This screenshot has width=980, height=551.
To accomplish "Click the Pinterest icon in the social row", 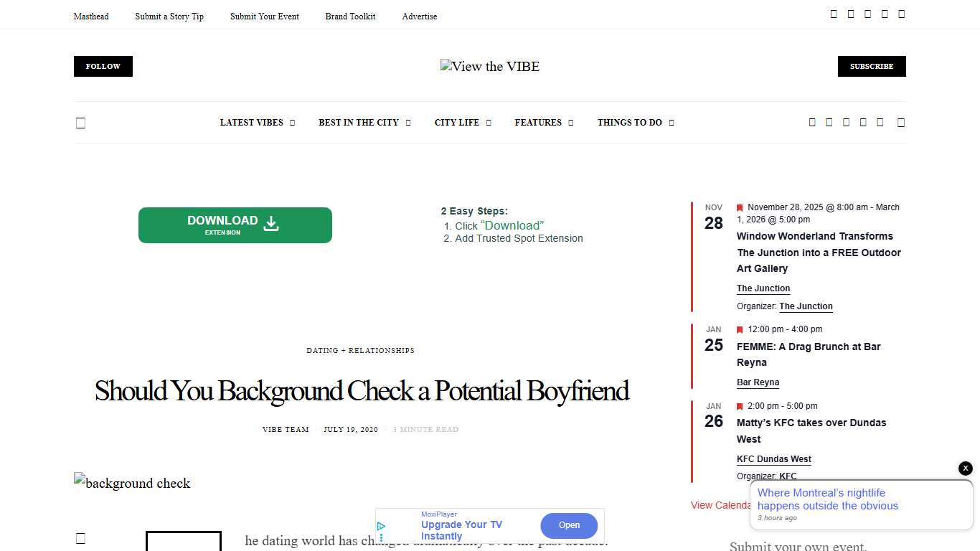I will coord(863,122).
